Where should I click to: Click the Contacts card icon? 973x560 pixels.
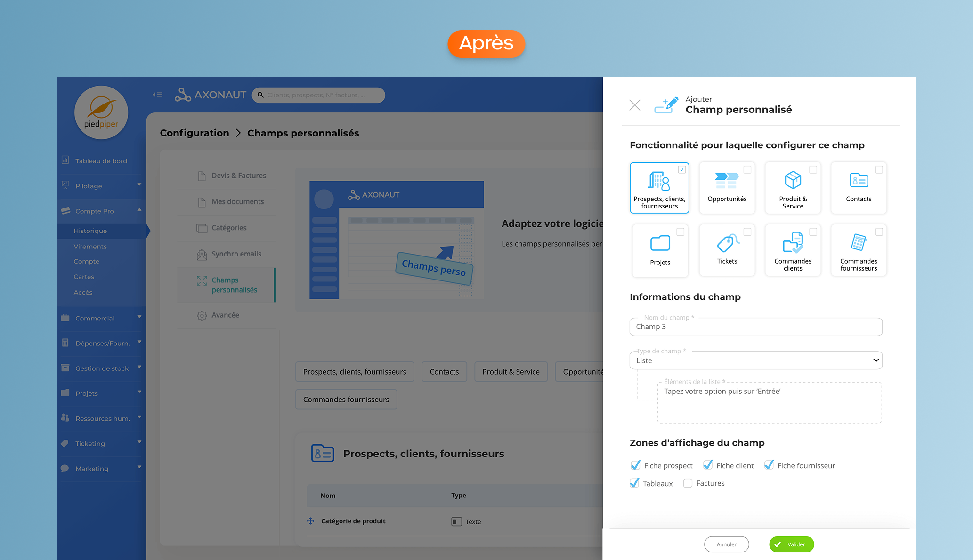click(858, 180)
